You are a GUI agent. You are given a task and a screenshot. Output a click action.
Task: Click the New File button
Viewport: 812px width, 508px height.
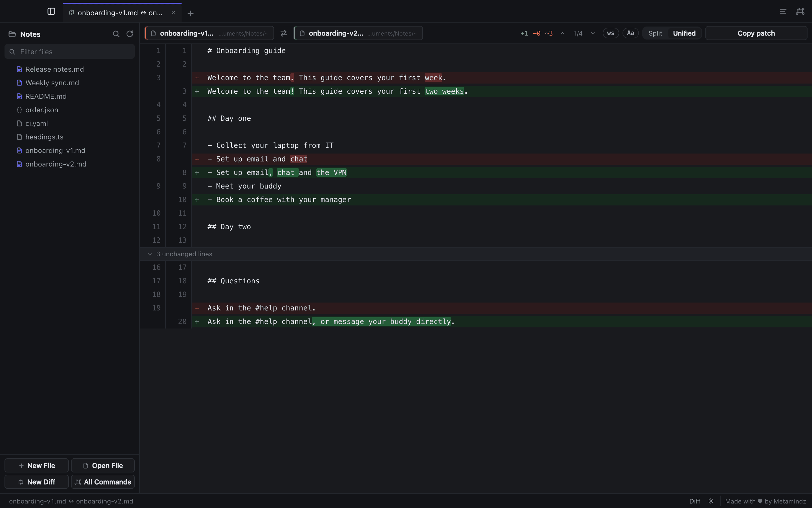tap(37, 465)
